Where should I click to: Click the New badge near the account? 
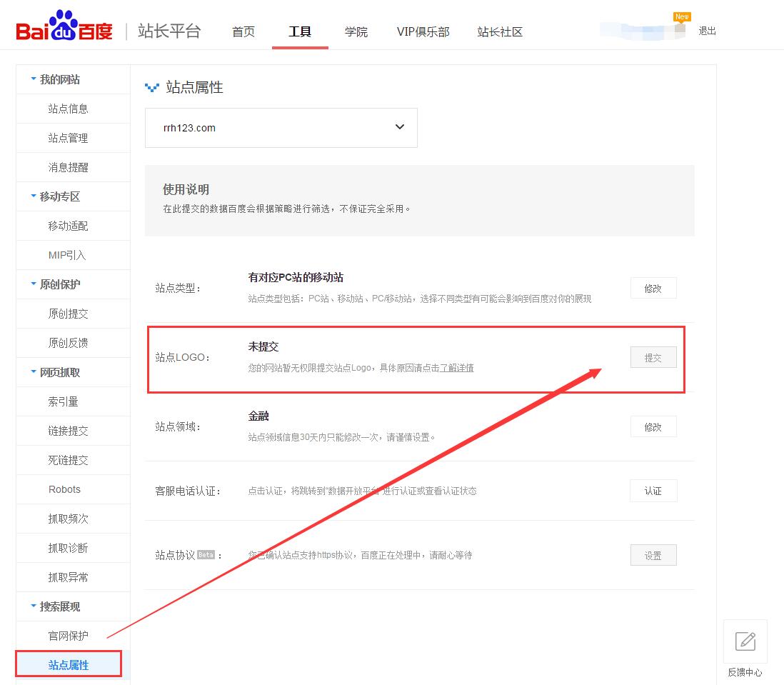coord(682,16)
